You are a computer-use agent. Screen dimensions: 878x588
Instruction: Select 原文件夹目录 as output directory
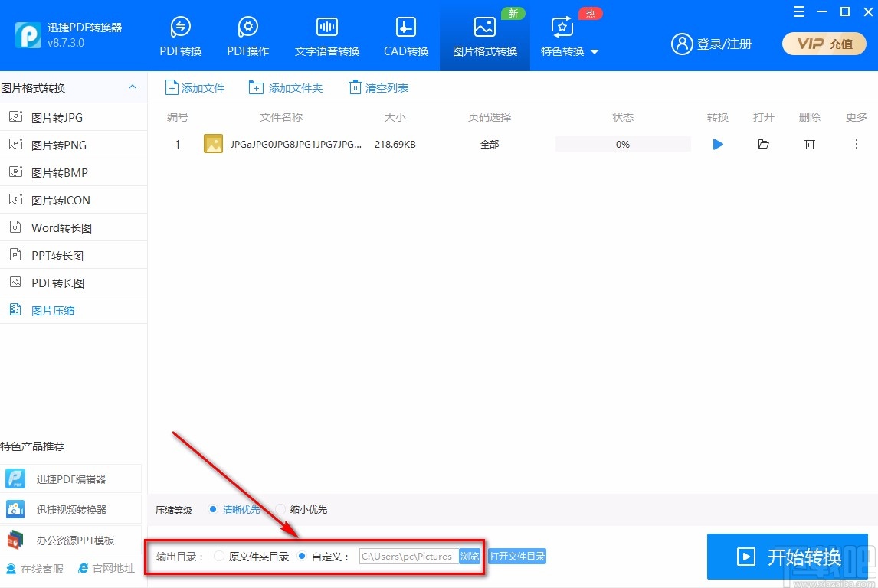[x=221, y=557]
